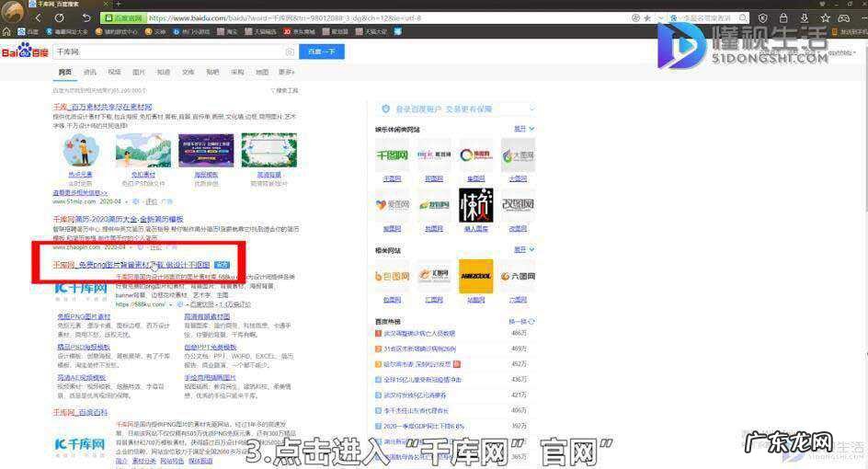Screen dimensions: 868x469
Task: Click the page reload icon
Action: pyautogui.click(x=60, y=17)
